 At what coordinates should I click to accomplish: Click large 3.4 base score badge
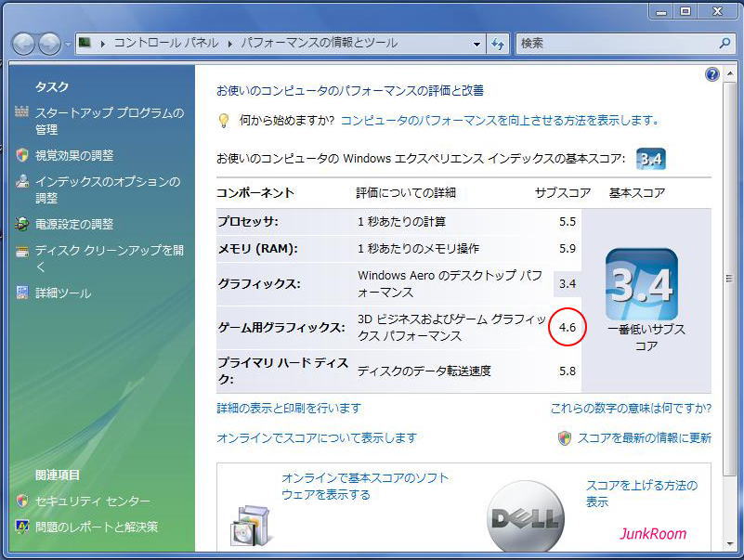coord(642,284)
